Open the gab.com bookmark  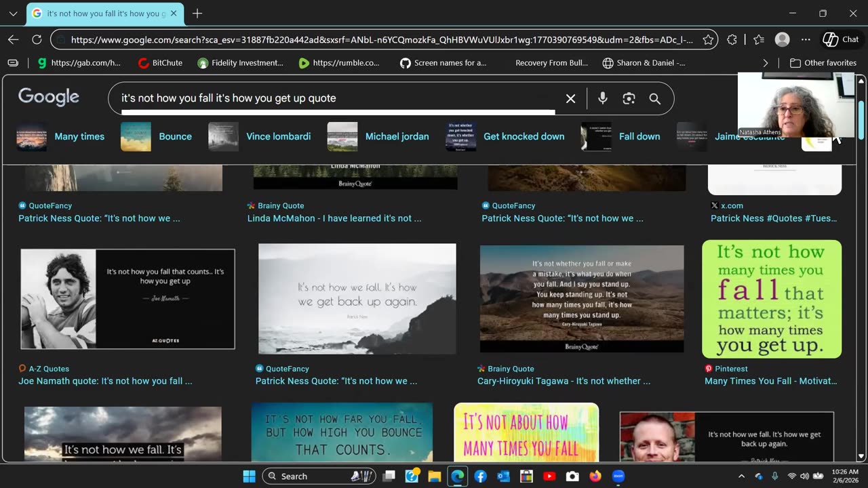79,63
